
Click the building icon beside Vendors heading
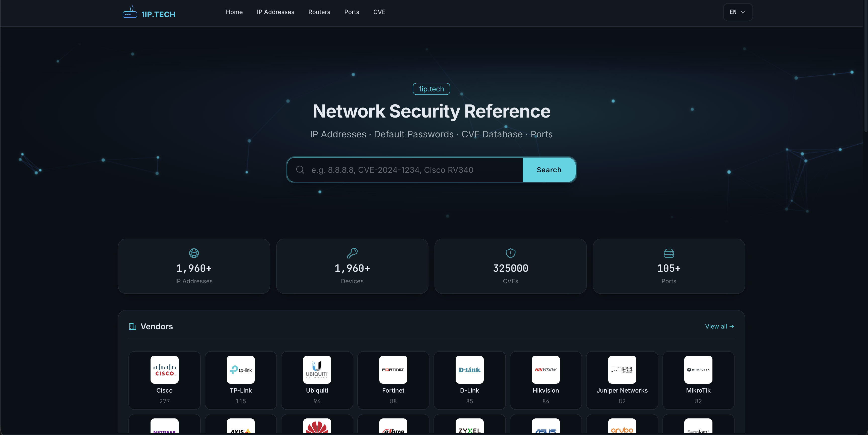pyautogui.click(x=132, y=326)
